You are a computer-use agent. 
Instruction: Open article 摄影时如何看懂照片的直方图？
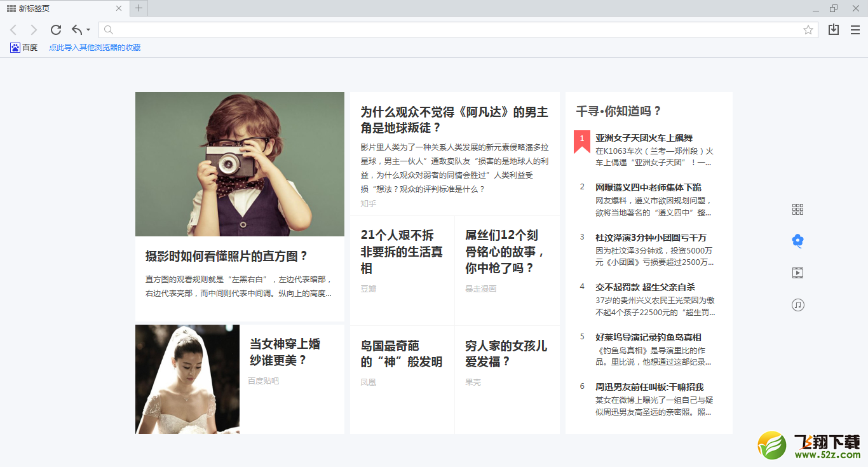[227, 256]
